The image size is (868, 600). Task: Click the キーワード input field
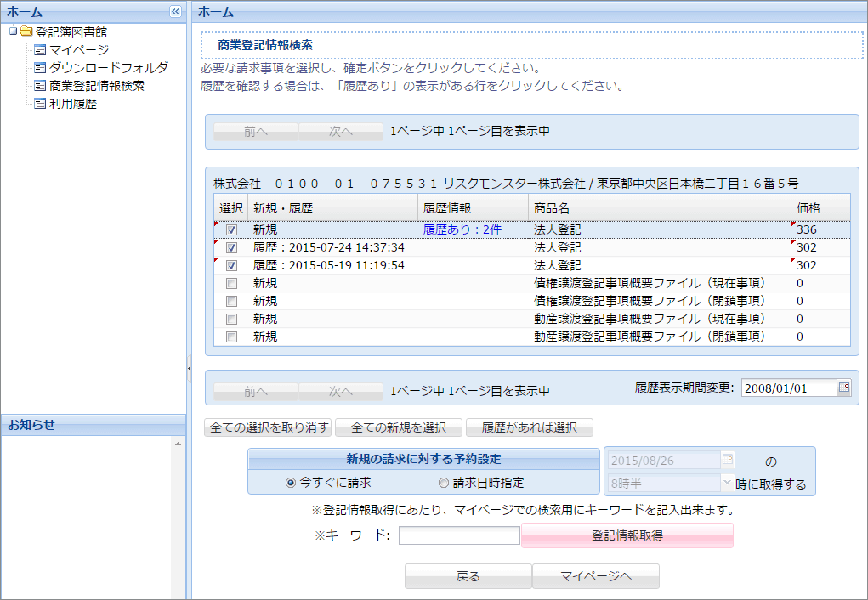[458, 535]
